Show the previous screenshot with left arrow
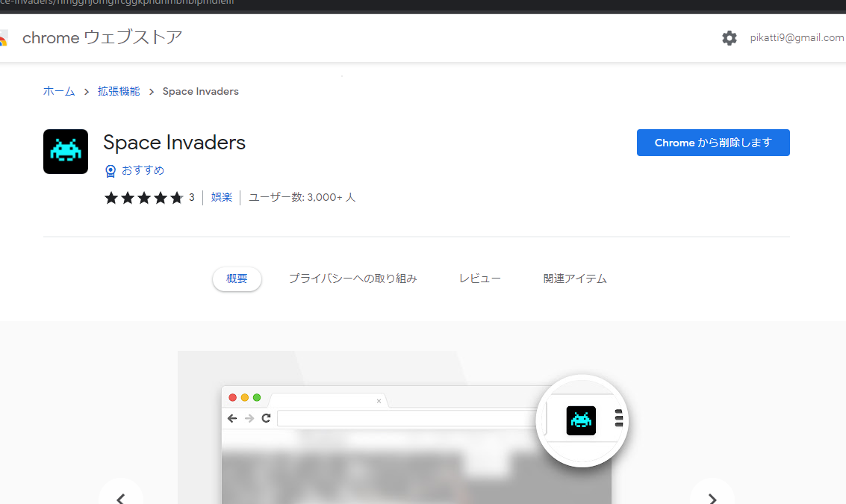 [121, 497]
